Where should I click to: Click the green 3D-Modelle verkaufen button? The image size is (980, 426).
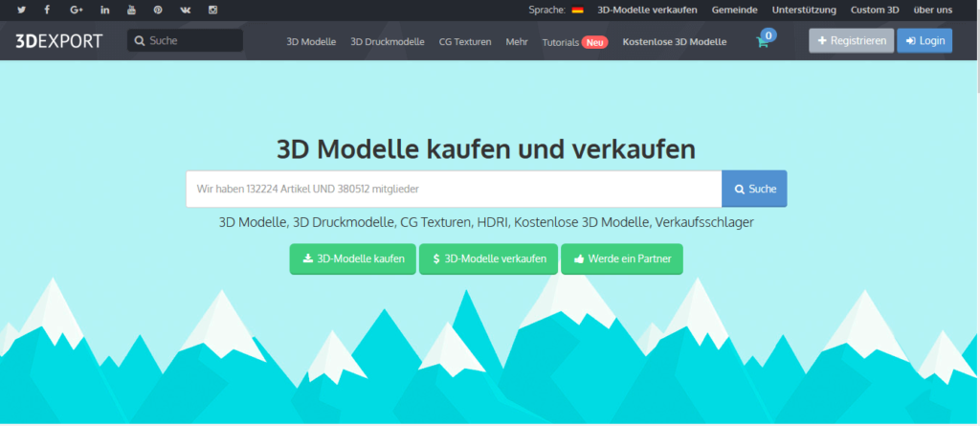pos(488,258)
